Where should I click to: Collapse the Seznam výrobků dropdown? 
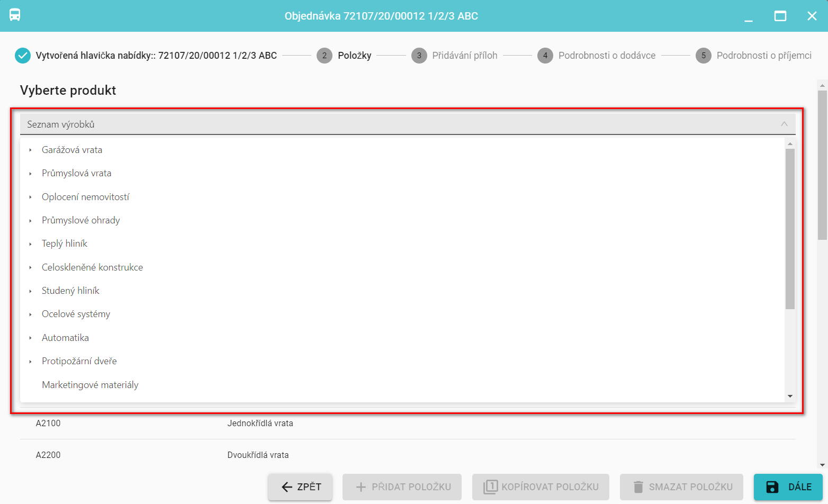point(784,124)
